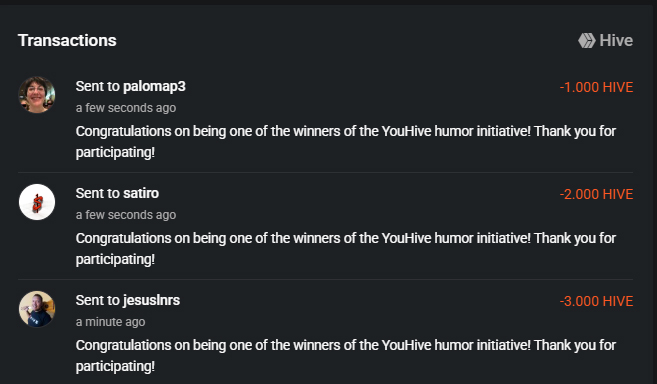Image resolution: width=657 pixels, height=384 pixels.
Task: Click the Transactions heading
Action: [67, 41]
